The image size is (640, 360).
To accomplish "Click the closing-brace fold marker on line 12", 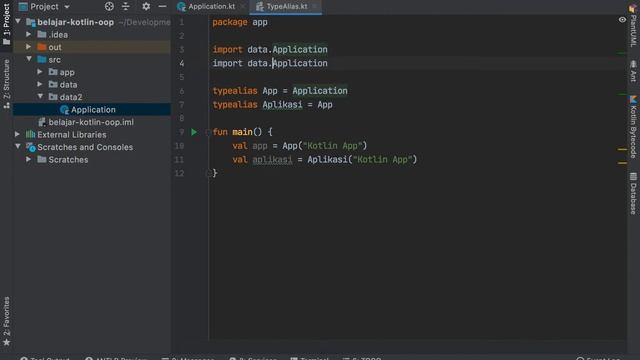I will click(x=208, y=173).
